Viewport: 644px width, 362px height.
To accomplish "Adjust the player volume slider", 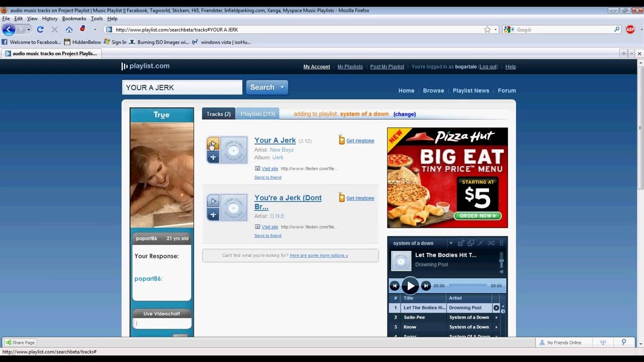I will [501, 261].
